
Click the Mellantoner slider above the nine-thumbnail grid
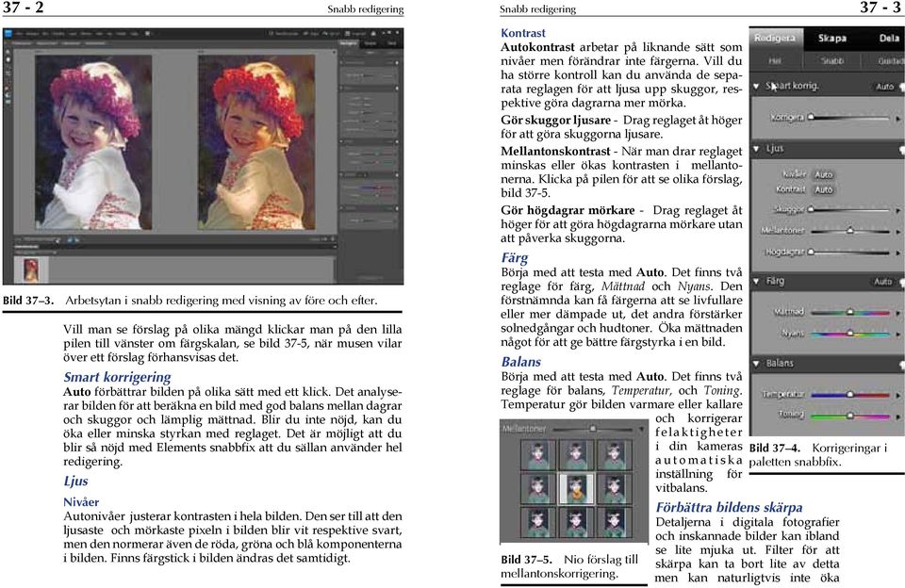[592, 430]
